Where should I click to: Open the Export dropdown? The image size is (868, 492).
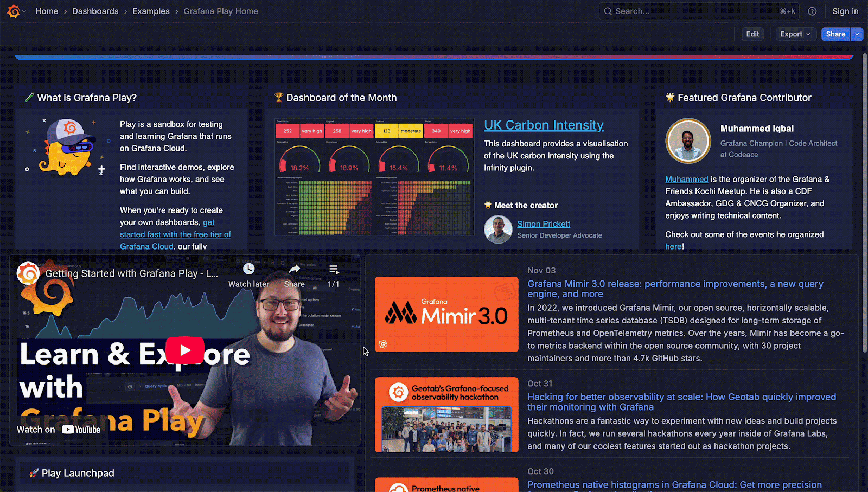coord(794,34)
